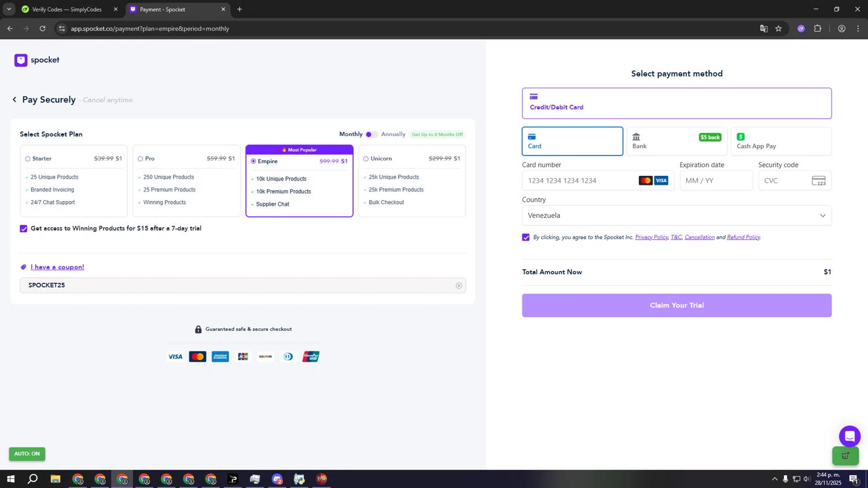868x488 pixels.
Task: Open Chrome's three-dot menu
Action: (858, 28)
